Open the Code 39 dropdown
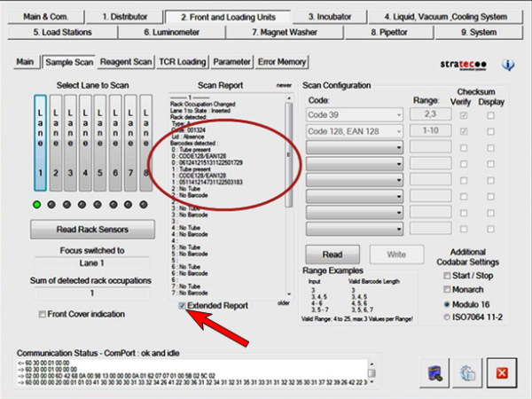 (355, 114)
